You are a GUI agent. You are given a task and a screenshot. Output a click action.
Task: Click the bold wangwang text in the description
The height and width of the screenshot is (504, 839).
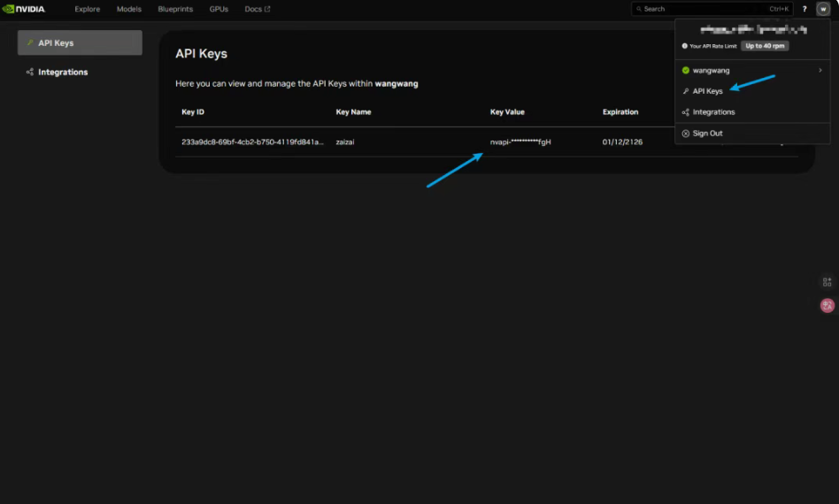(x=396, y=83)
